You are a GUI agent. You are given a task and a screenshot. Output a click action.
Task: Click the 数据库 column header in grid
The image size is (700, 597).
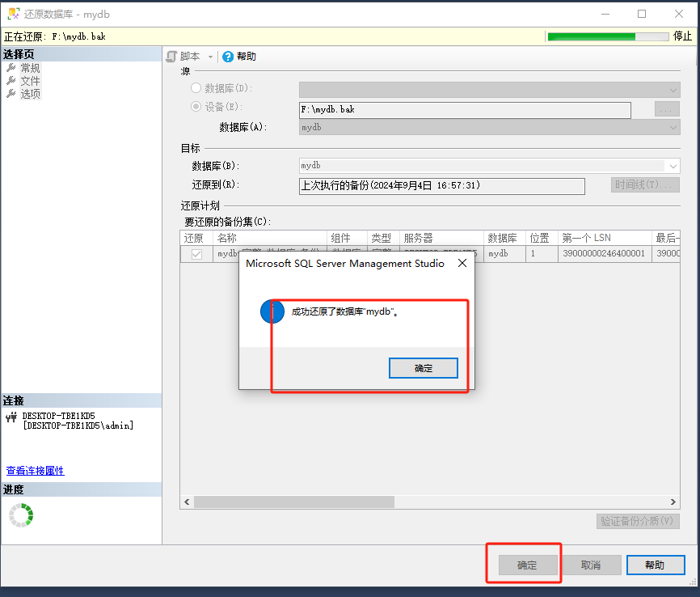505,238
